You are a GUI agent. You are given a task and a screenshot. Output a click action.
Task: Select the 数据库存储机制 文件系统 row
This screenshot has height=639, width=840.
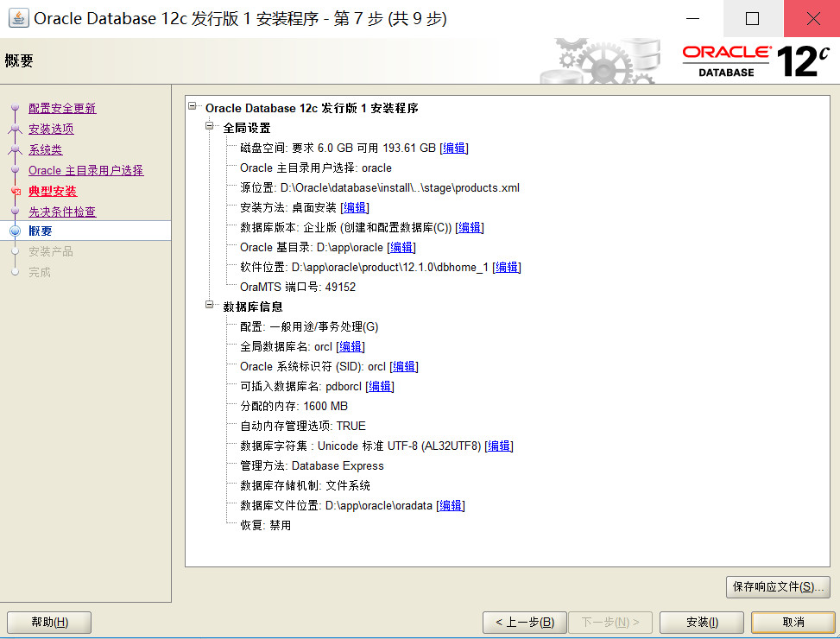coord(305,485)
